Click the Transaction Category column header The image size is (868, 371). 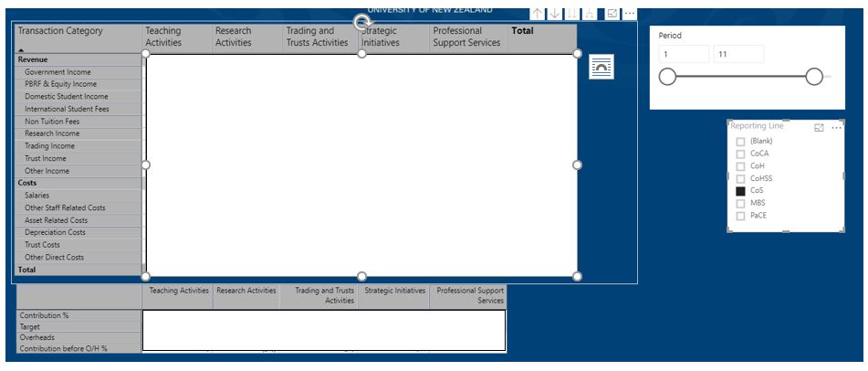[x=78, y=37]
